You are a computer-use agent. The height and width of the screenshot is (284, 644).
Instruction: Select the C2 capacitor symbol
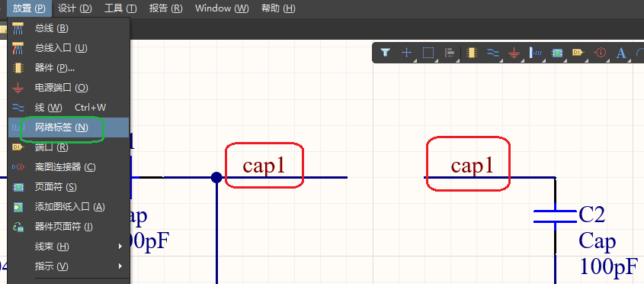555,217
